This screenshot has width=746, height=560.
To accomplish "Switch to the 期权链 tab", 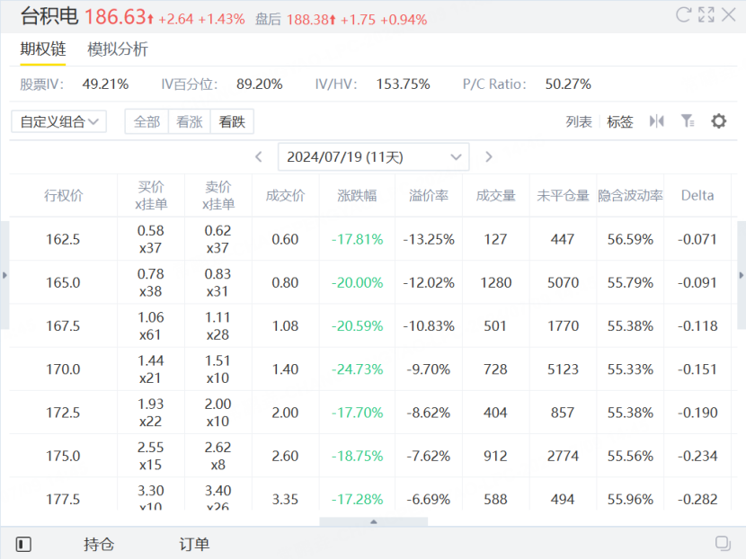I will tap(43, 49).
